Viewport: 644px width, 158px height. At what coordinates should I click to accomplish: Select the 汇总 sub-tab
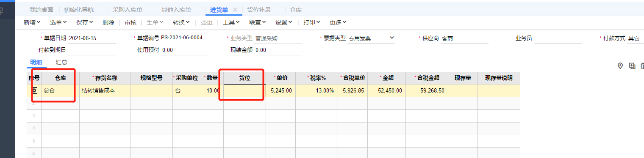coord(61,62)
